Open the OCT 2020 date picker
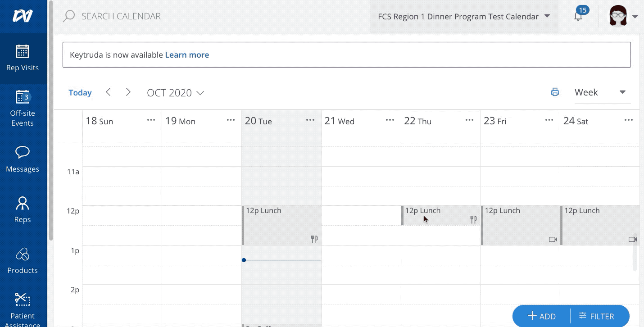This screenshot has height=327, width=644. coord(175,92)
